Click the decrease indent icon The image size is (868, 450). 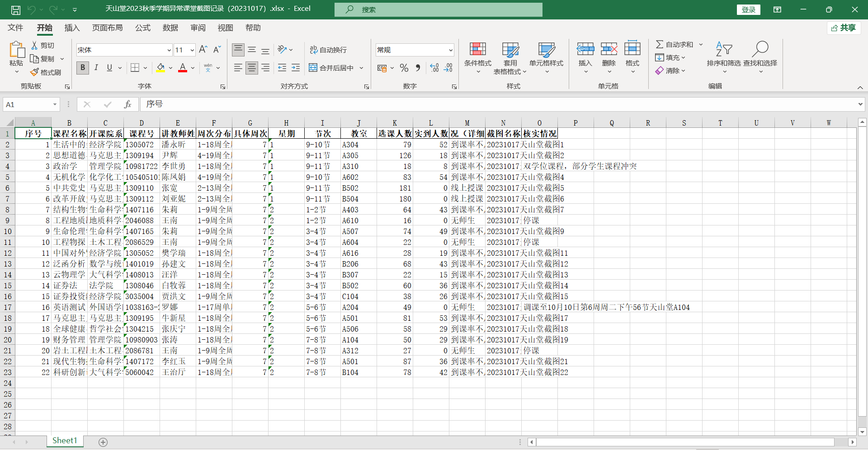(x=282, y=68)
